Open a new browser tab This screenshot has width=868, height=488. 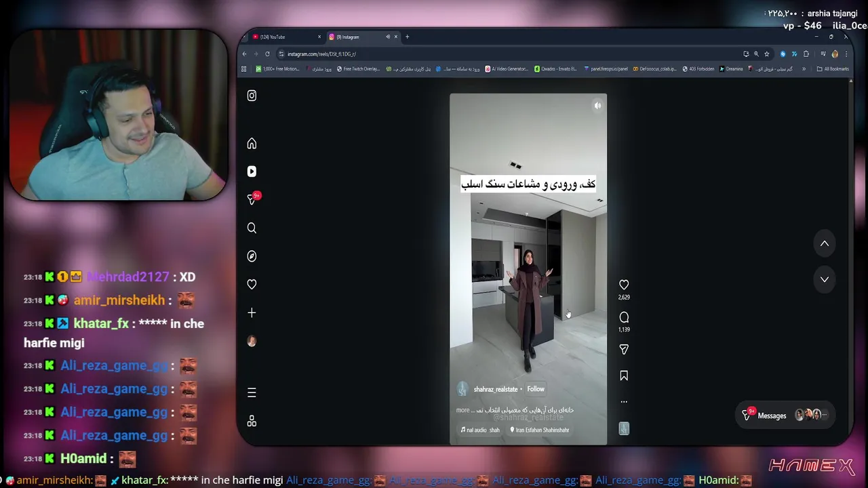tap(407, 37)
